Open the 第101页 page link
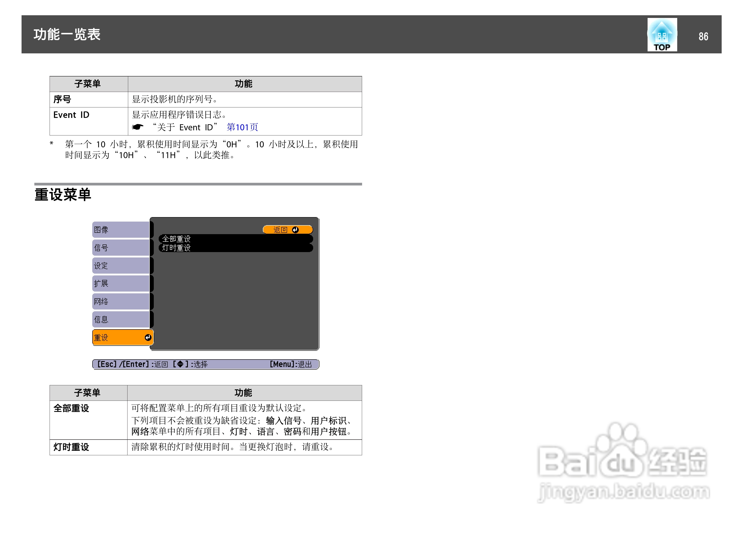 coord(242,127)
